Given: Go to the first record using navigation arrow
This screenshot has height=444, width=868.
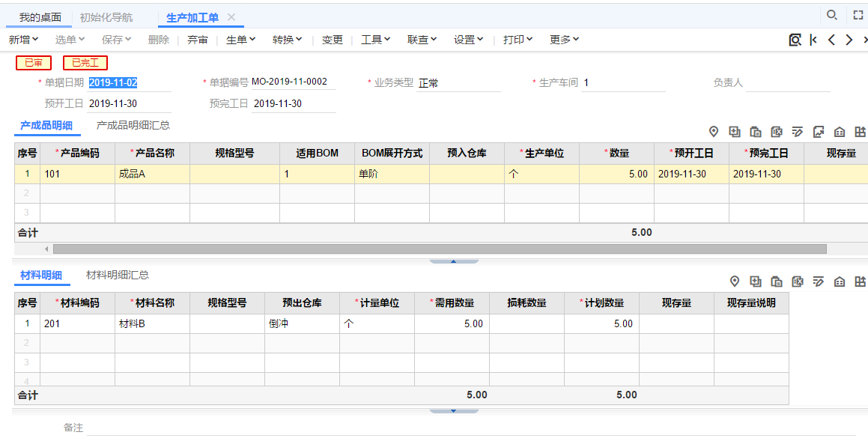Looking at the screenshot, I should pos(813,40).
